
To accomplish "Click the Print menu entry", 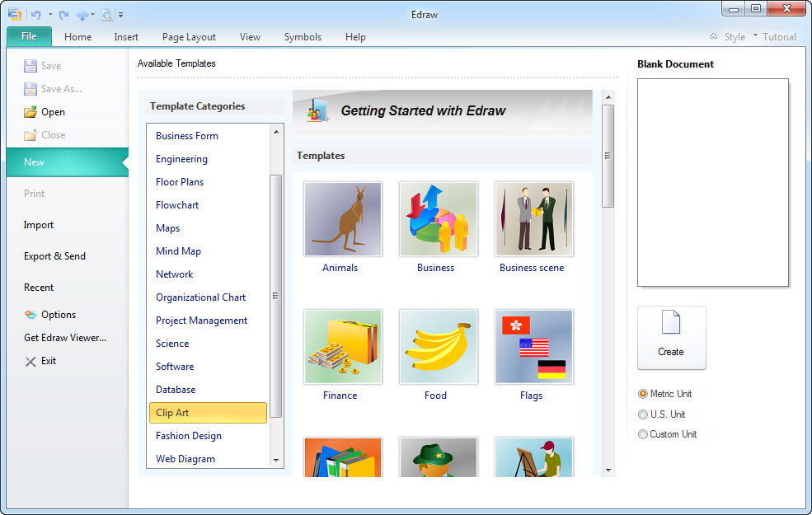I will (34, 193).
